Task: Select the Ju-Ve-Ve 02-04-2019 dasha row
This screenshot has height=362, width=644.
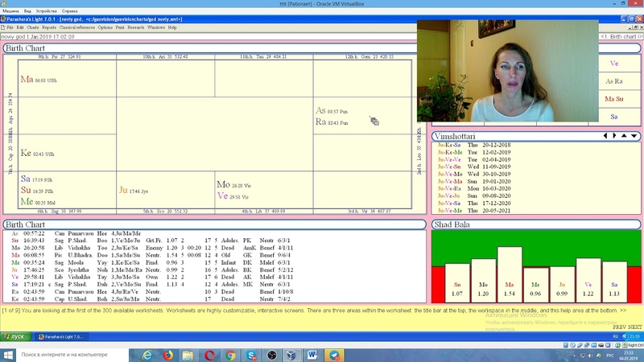Action: pos(474,159)
